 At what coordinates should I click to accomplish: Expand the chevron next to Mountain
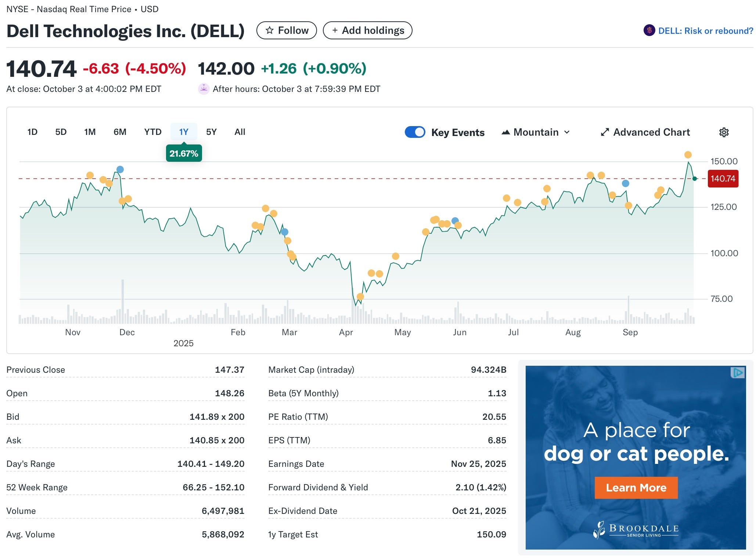click(x=567, y=132)
